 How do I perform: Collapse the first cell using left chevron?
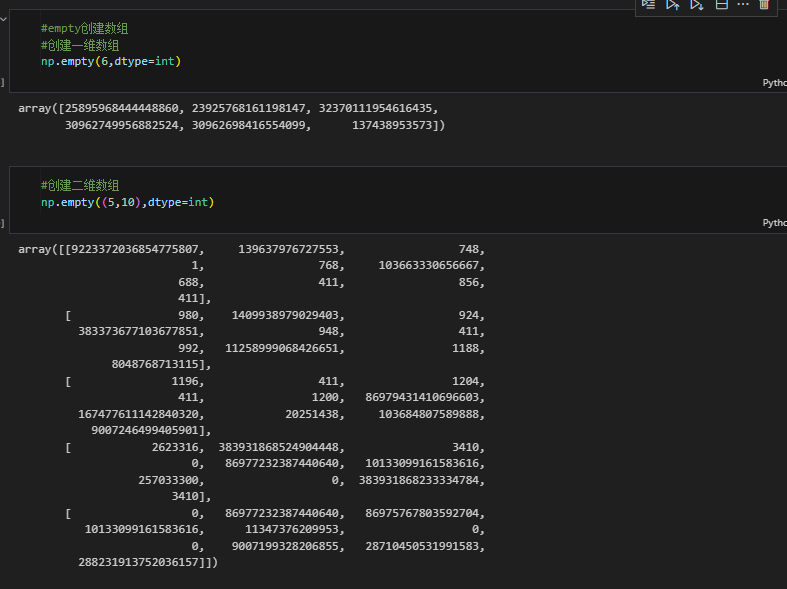point(4,19)
